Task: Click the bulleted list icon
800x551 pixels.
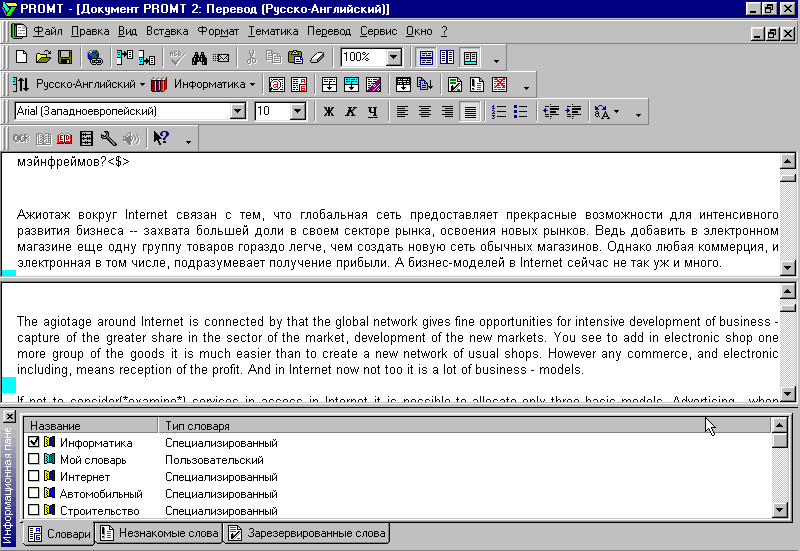Action: coord(520,111)
